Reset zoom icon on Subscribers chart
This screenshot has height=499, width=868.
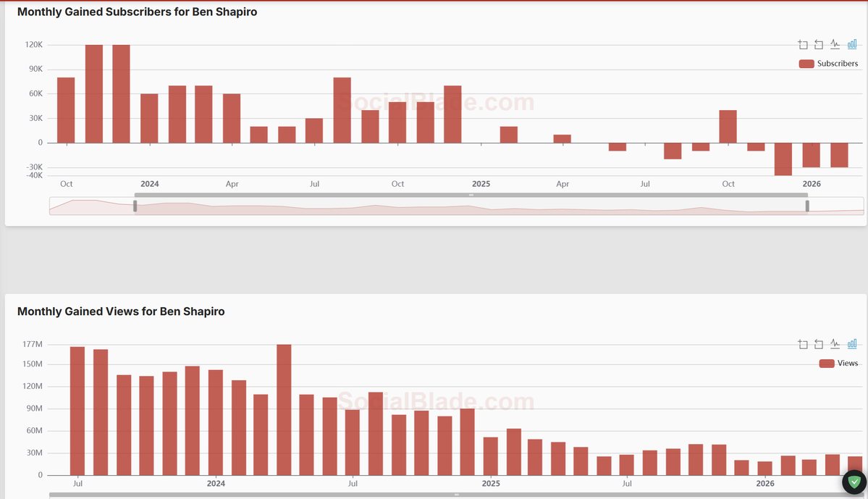click(x=819, y=44)
